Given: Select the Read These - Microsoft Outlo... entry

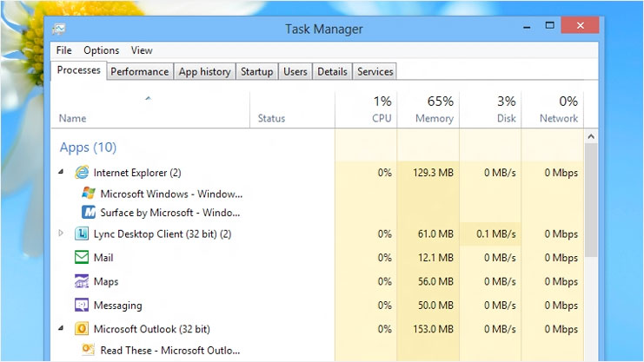Looking at the screenshot, I should click(170, 350).
